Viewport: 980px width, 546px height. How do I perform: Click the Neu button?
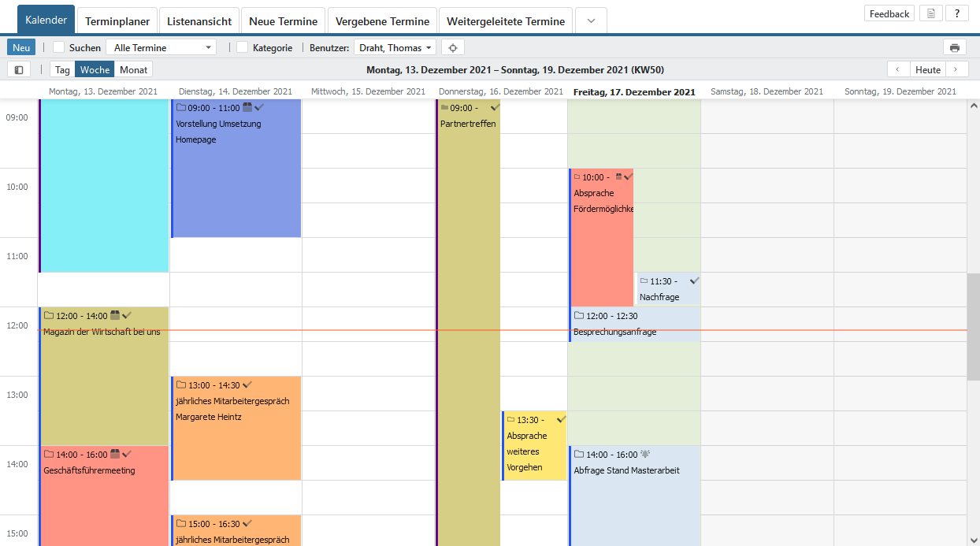(21, 47)
